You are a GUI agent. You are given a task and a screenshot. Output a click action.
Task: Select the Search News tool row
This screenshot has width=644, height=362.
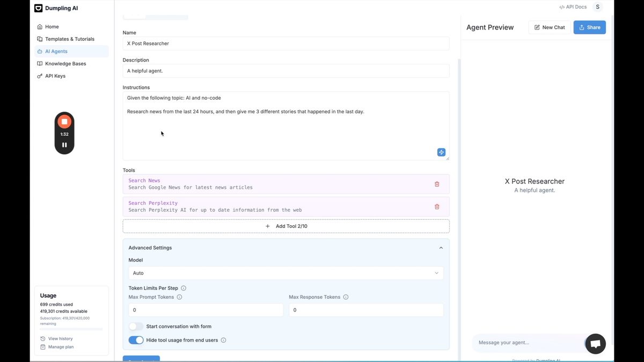pos(286,184)
